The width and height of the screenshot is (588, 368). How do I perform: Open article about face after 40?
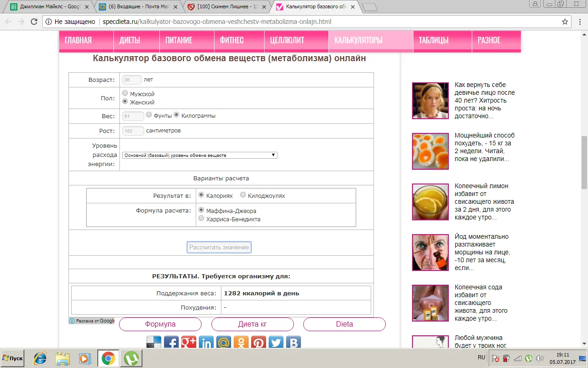(485, 101)
